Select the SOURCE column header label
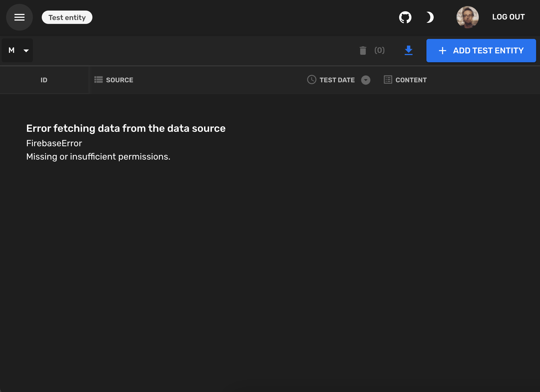This screenshot has width=540, height=392. coord(119,80)
